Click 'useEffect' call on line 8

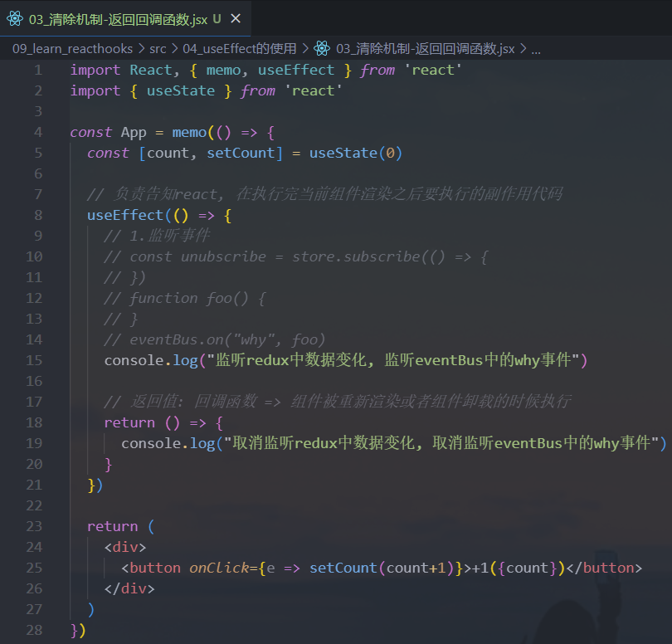[125, 215]
